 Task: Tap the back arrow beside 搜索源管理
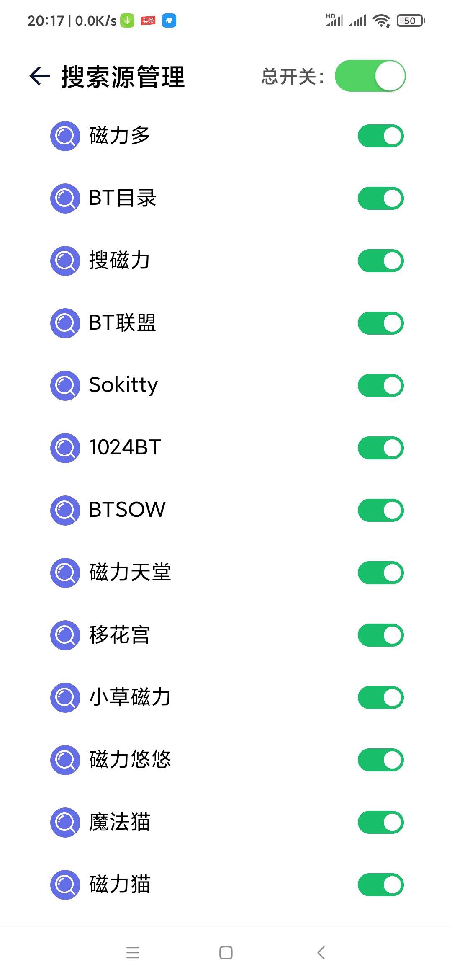coord(40,76)
